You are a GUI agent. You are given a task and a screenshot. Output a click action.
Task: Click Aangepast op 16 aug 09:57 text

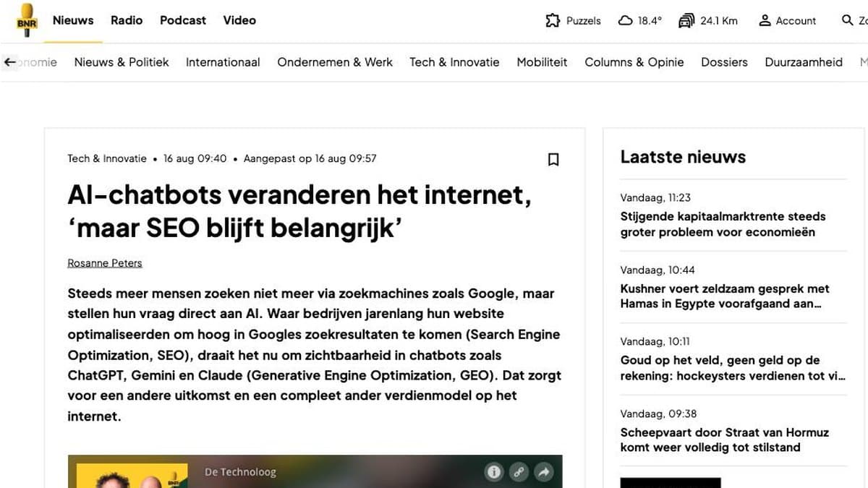(310, 158)
